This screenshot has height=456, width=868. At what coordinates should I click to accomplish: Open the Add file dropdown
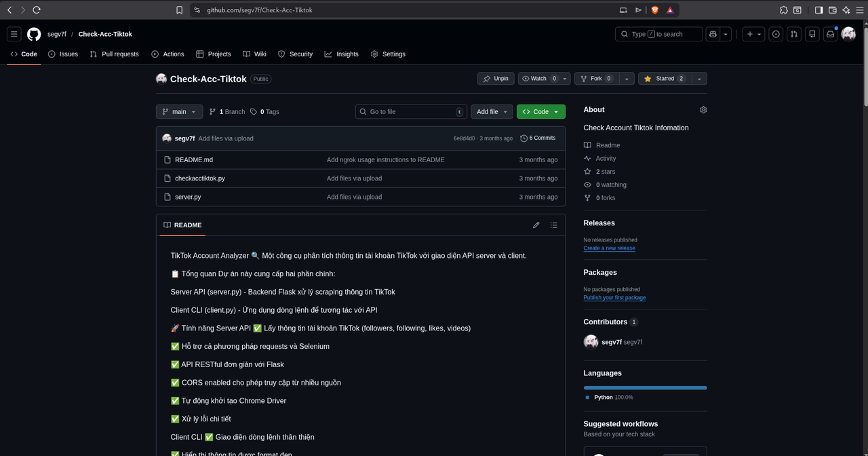click(x=492, y=112)
